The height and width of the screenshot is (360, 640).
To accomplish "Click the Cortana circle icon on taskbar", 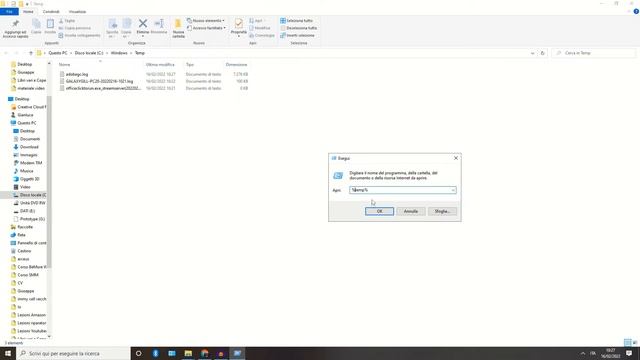I will tap(138, 353).
